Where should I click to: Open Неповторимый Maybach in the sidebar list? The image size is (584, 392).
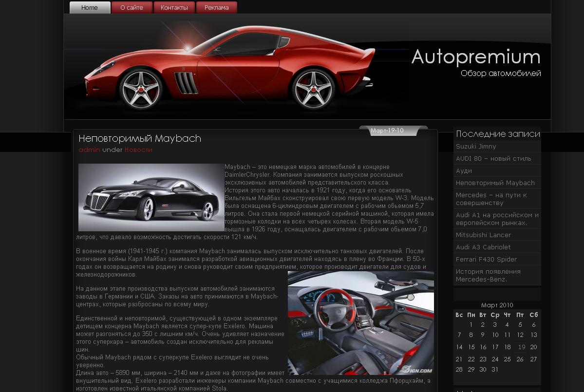[495, 183]
